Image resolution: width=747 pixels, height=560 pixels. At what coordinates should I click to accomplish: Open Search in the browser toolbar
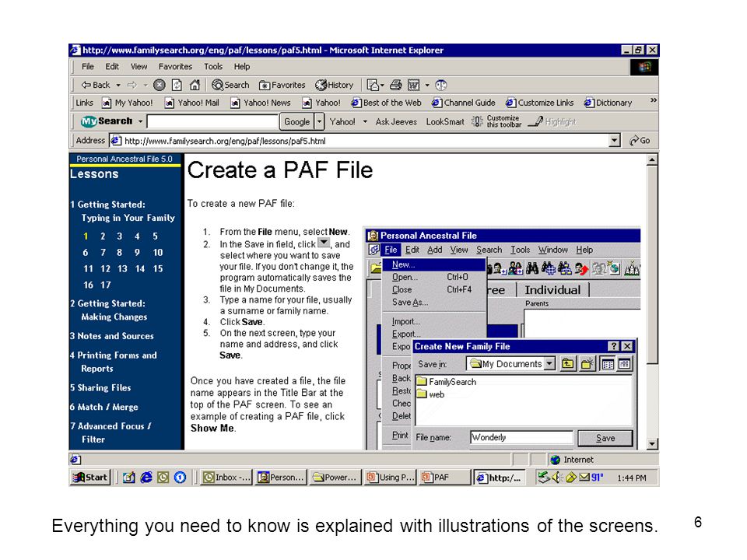(230, 86)
